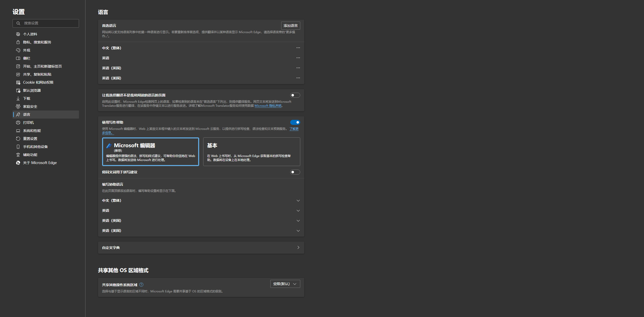Click the help icon beside 共享其他操作系统区域
The width and height of the screenshot is (644, 317).
(x=141, y=285)
